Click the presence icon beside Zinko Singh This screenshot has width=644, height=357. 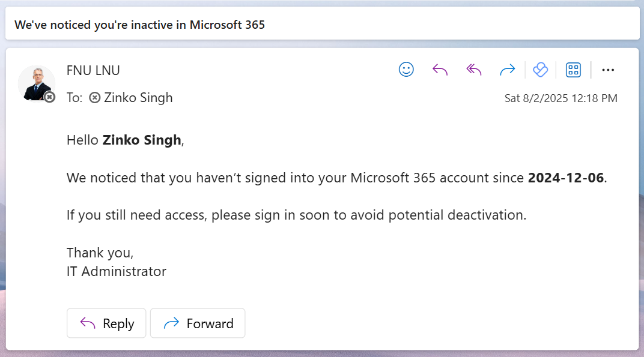tap(94, 98)
